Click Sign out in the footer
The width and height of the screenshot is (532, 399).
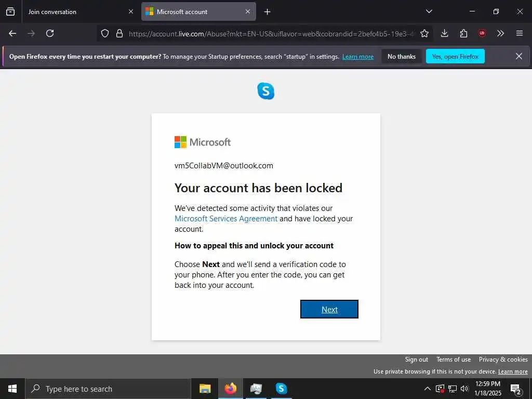[416, 360]
